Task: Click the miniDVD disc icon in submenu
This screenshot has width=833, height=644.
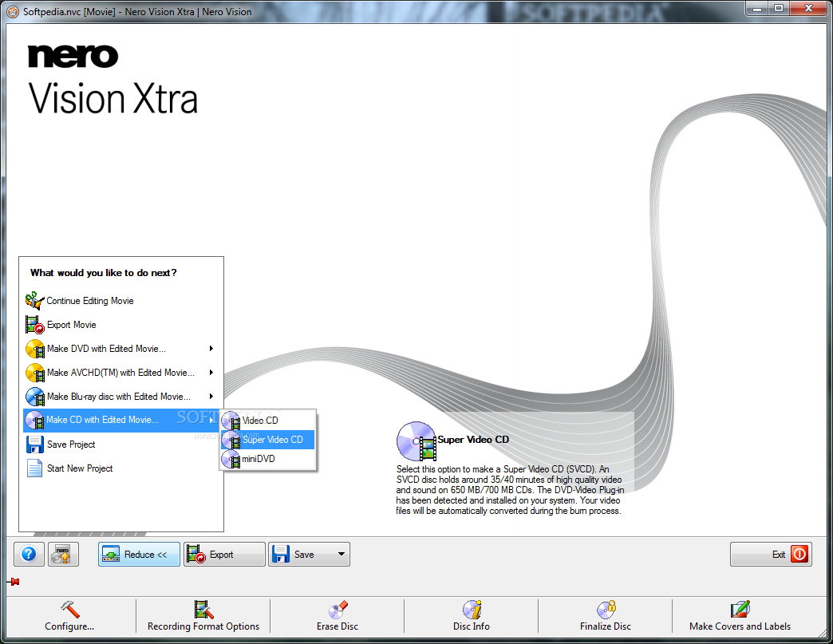Action: [x=231, y=459]
